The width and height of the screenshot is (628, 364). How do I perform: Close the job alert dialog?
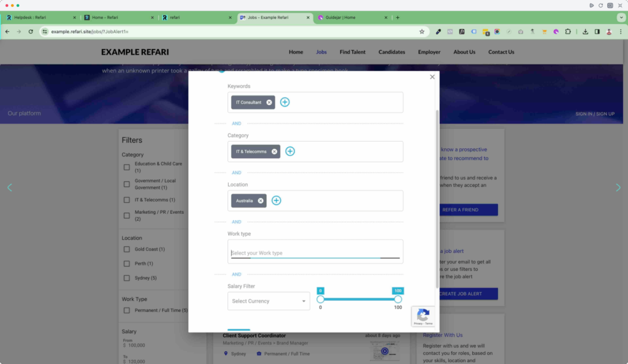click(432, 77)
